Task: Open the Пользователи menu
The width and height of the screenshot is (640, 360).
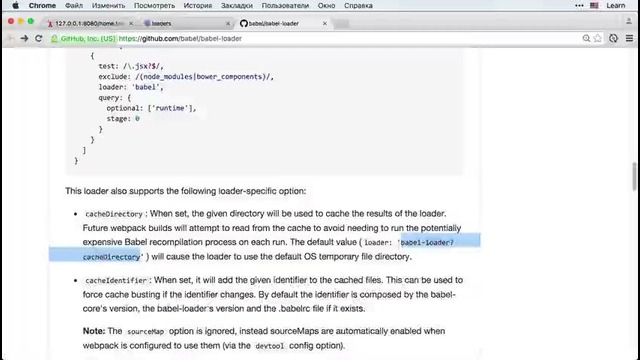Action: click(285, 6)
